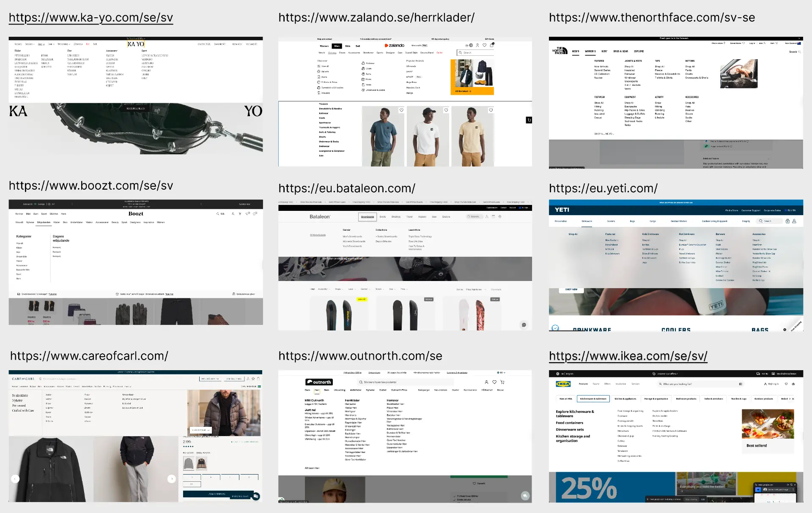This screenshot has height=513, width=812.
Task: Click the IKEA Best sellers image thumbnail
Action: (x=768, y=424)
